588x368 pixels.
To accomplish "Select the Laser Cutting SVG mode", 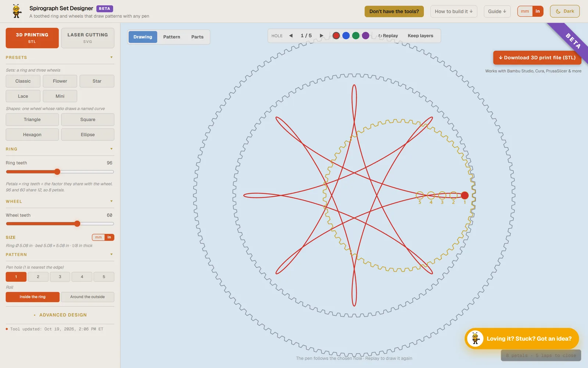I will (x=88, y=38).
